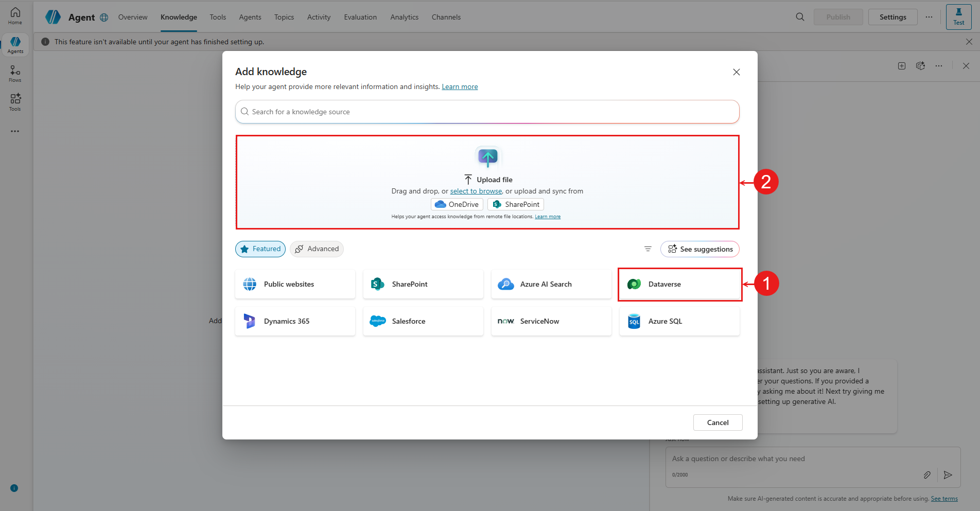Open Learn more link under dialog title
Viewport: 980px width, 511px height.
click(x=460, y=86)
